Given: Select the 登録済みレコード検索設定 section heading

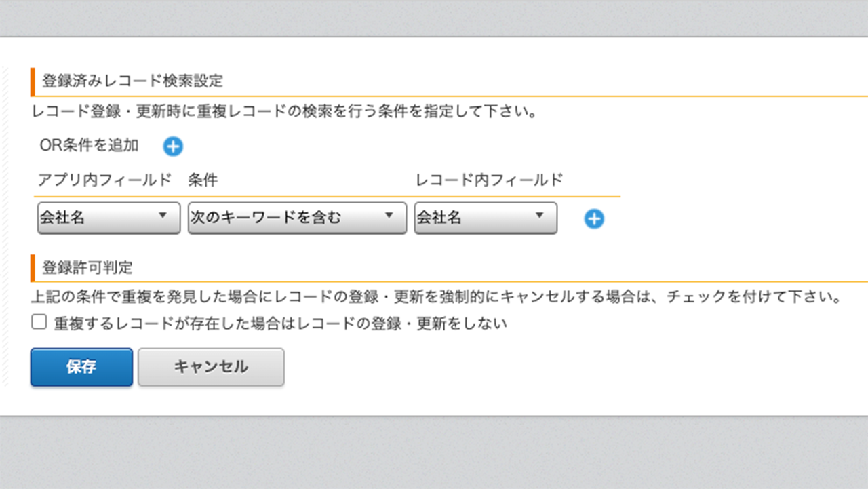Looking at the screenshot, I should point(132,81).
